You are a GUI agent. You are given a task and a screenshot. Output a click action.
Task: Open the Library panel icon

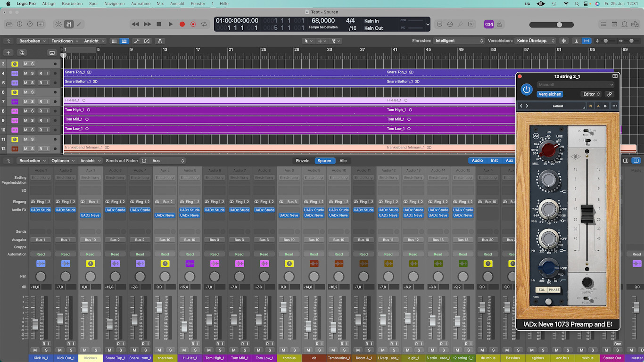[x=9, y=24]
